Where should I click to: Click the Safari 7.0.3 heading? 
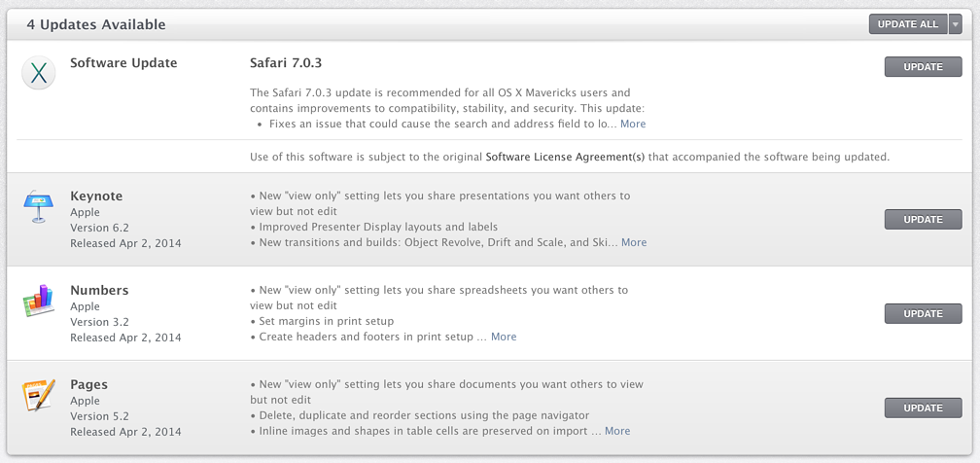[x=286, y=63]
